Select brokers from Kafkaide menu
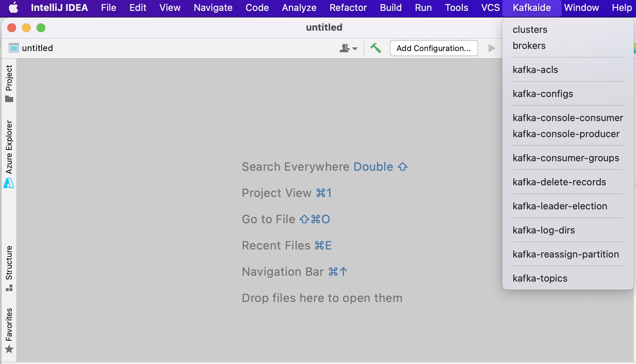This screenshot has height=364, width=636. point(568,46)
